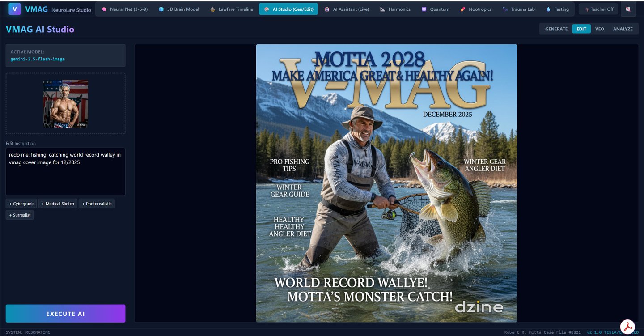Run the EXECUTE AI button
The width and height of the screenshot is (644, 336).
[x=65, y=314]
